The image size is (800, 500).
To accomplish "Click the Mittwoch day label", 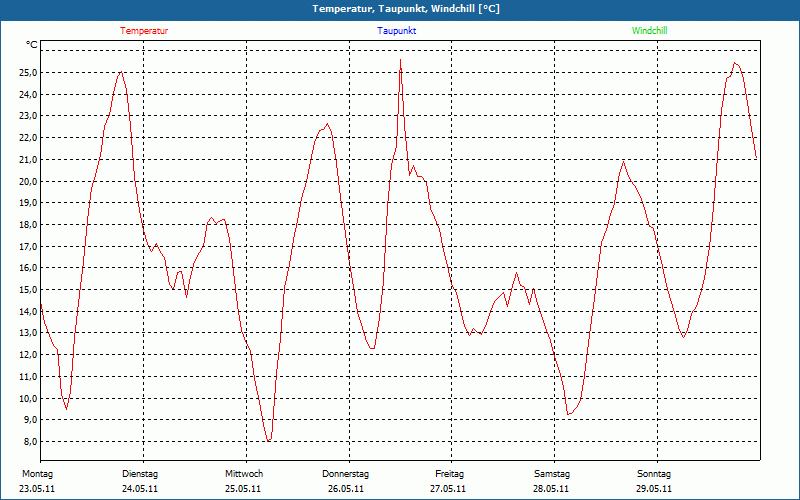I will coord(244,474).
